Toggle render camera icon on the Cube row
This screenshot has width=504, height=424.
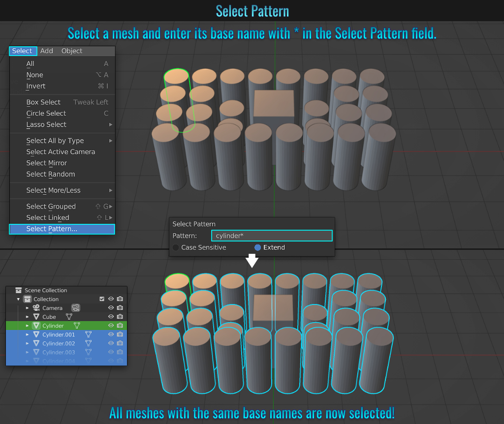point(120,316)
